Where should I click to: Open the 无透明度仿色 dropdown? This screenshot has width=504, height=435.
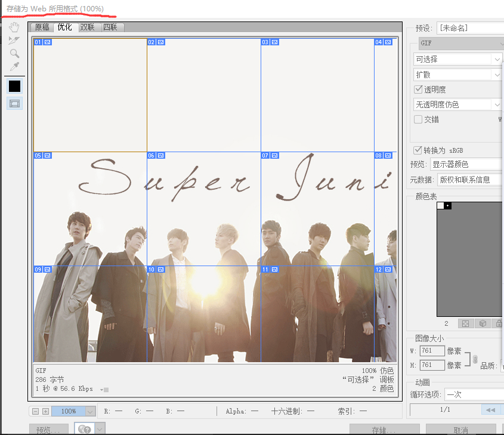[457, 104]
